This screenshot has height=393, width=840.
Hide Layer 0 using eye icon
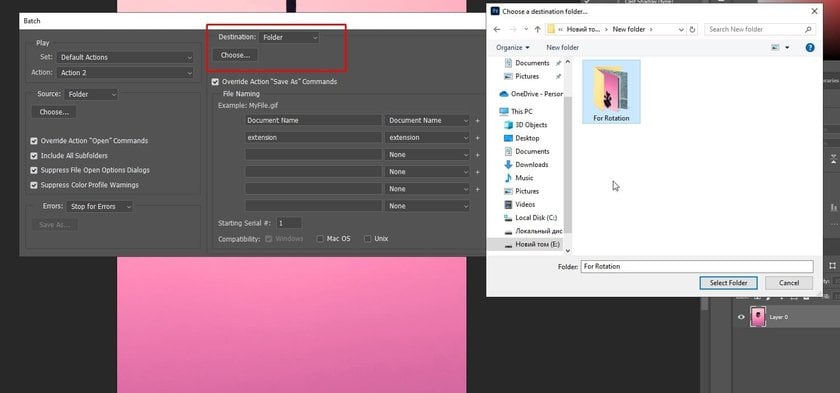tap(741, 317)
